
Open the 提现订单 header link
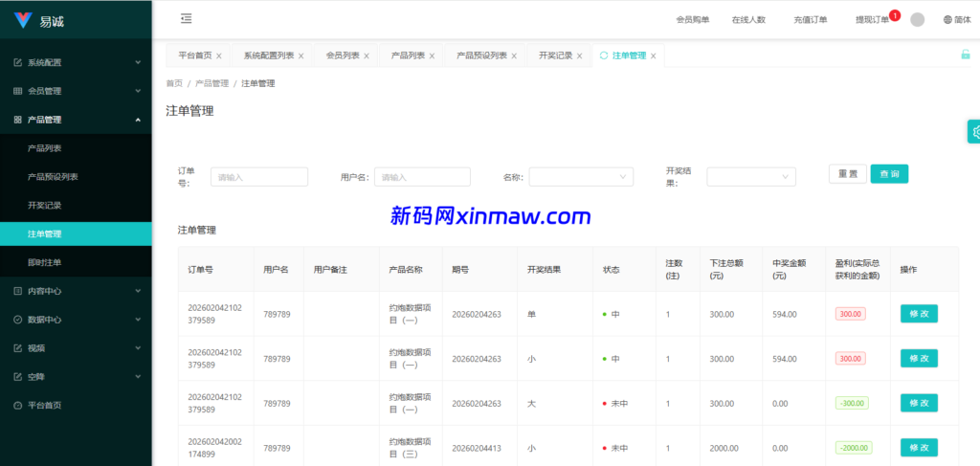(872, 19)
